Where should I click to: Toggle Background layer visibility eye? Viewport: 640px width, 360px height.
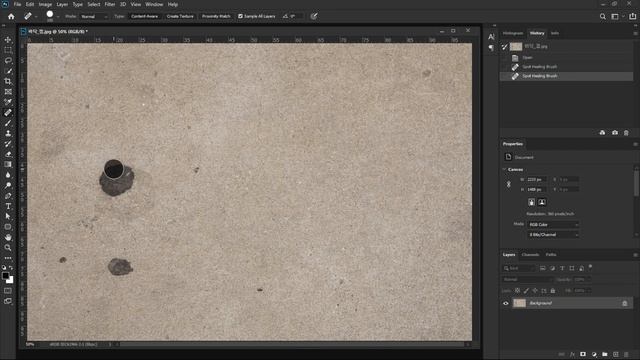pos(506,303)
